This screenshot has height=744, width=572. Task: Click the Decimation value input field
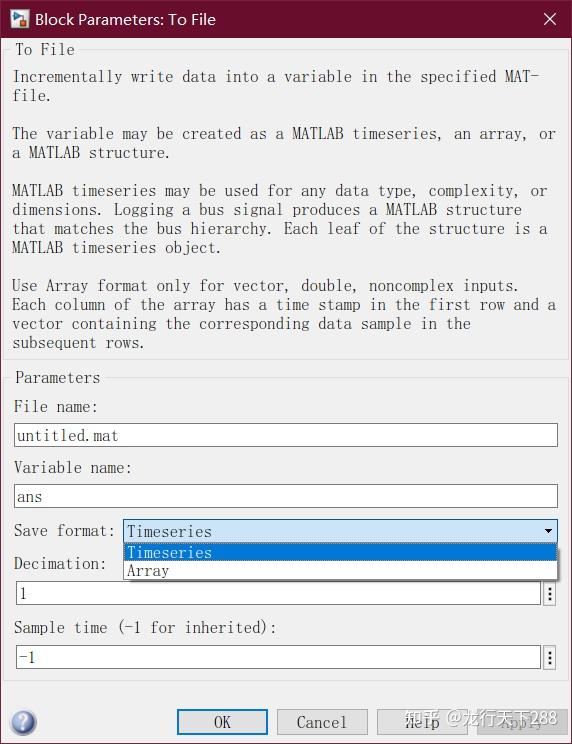278,593
